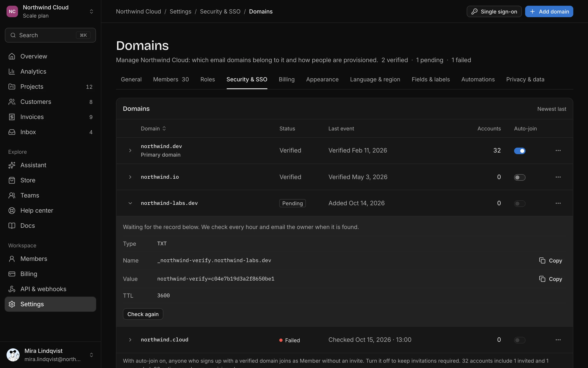Click Check again for pending domain
This screenshot has height=368, width=588.
click(x=143, y=314)
